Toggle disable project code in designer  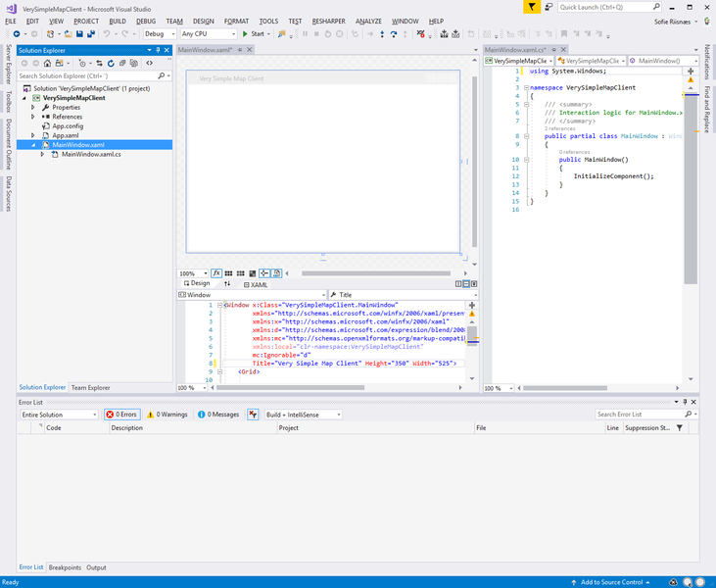click(x=276, y=273)
